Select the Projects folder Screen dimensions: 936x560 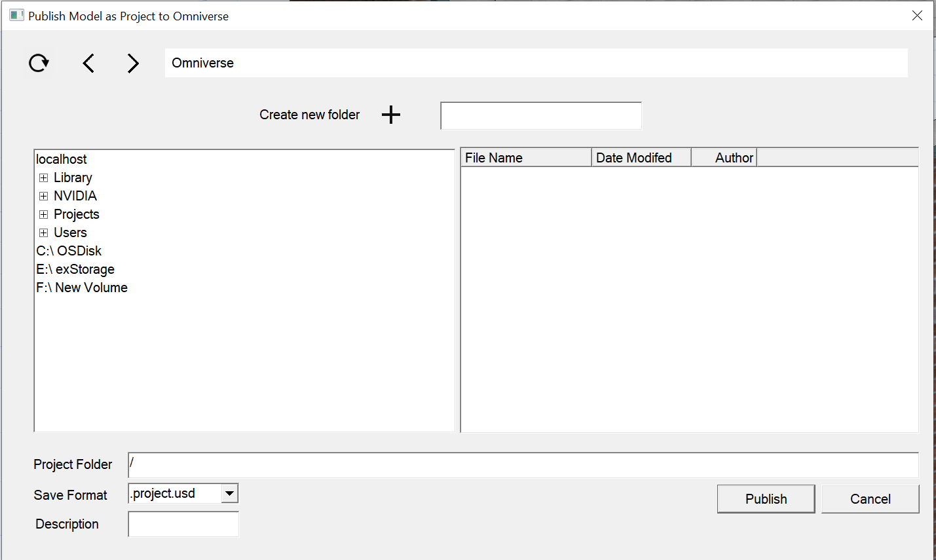77,214
